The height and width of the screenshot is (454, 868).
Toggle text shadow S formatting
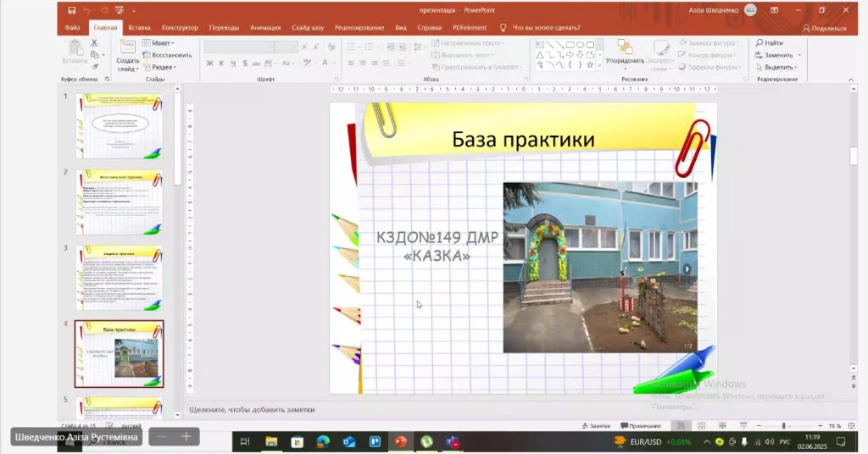(x=245, y=64)
